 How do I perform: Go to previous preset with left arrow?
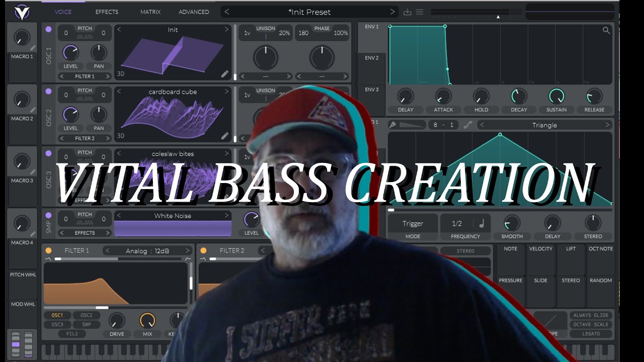click(226, 12)
